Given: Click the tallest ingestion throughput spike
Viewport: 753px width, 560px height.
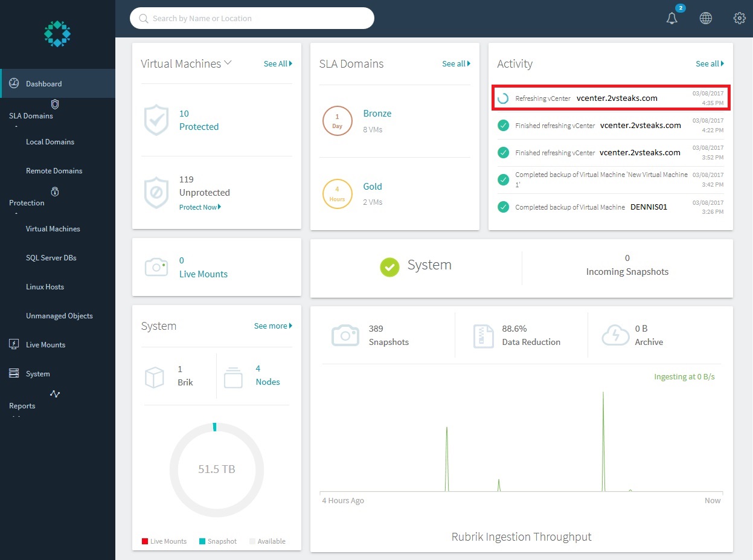Looking at the screenshot, I should pyautogui.click(x=603, y=441).
